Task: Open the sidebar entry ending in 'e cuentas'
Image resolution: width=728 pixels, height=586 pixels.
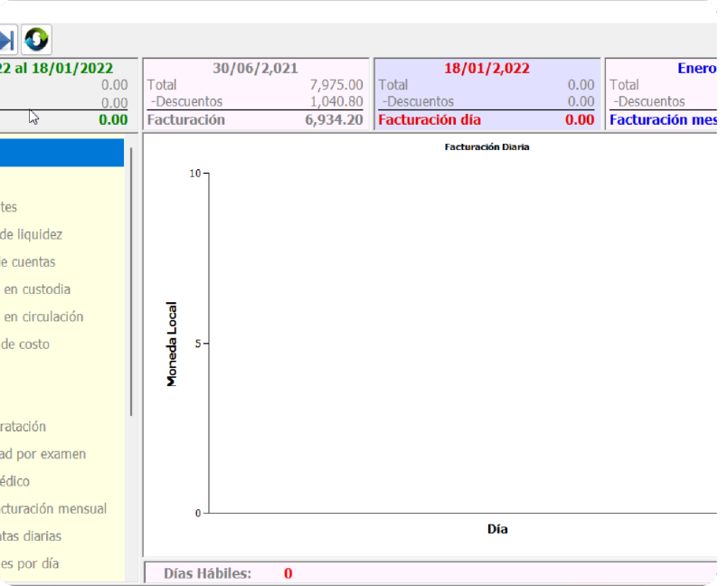Action: pyautogui.click(x=28, y=261)
